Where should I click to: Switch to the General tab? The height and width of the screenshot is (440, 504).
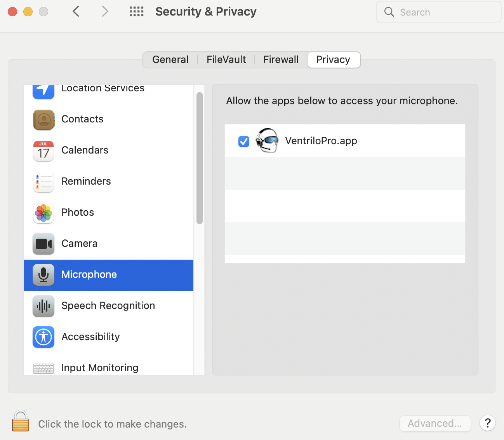coord(170,59)
